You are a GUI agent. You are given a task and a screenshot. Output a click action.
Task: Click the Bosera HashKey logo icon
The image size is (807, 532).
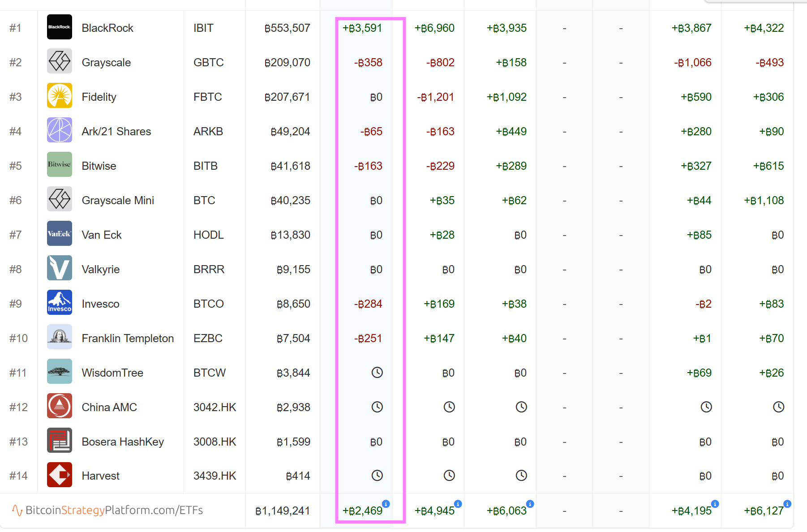(59, 441)
